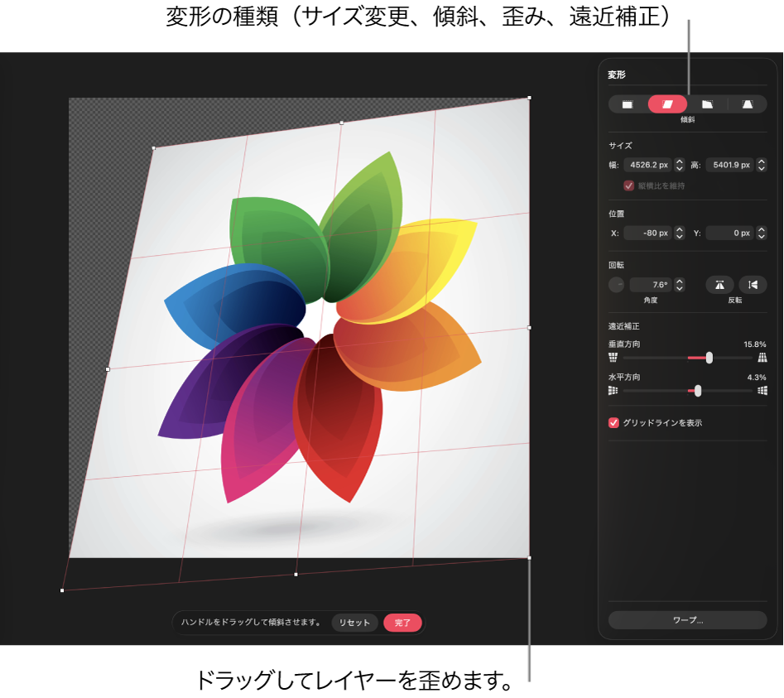Click the height (高) stepper arrows
The width and height of the screenshot is (784, 698).
[x=762, y=165]
